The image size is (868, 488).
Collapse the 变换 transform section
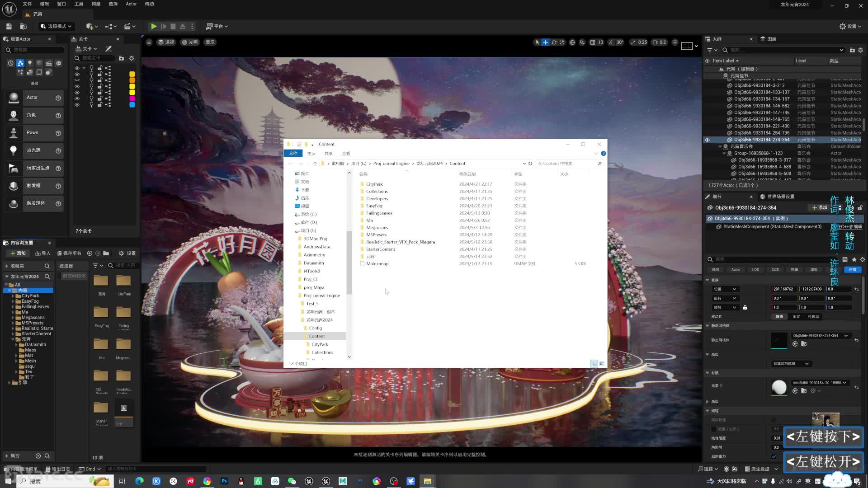coord(708,280)
